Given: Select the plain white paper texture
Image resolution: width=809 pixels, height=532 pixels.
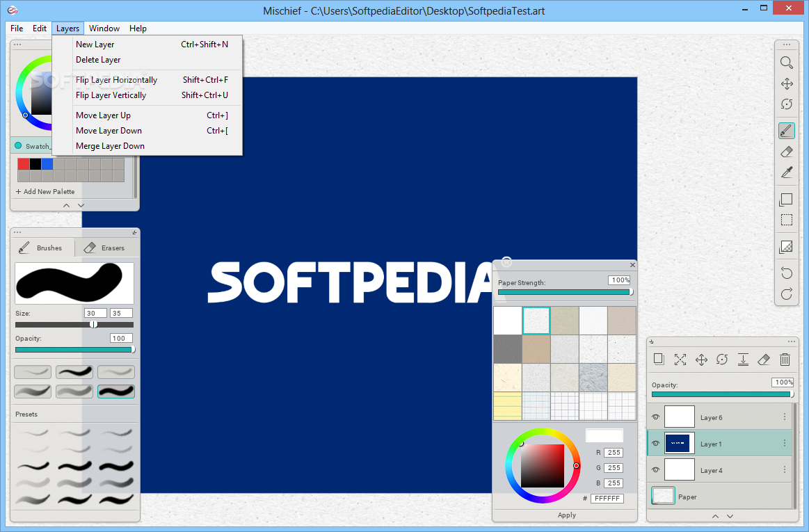Looking at the screenshot, I should [508, 321].
